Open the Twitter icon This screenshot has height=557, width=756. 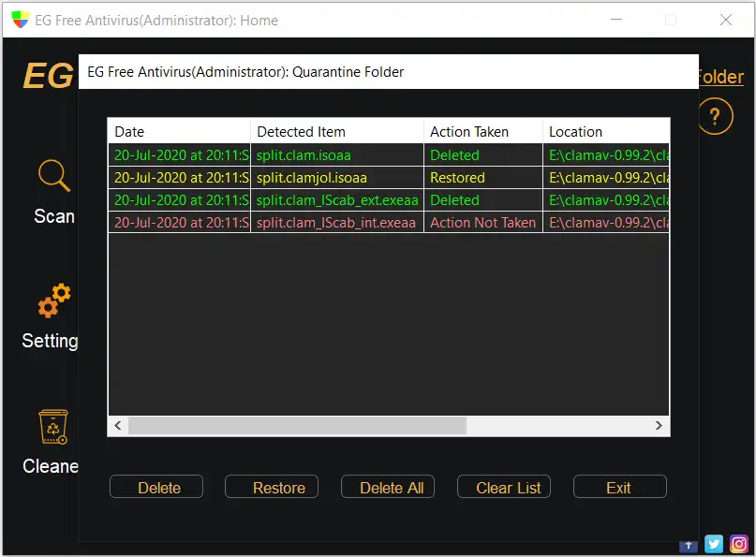(x=714, y=544)
